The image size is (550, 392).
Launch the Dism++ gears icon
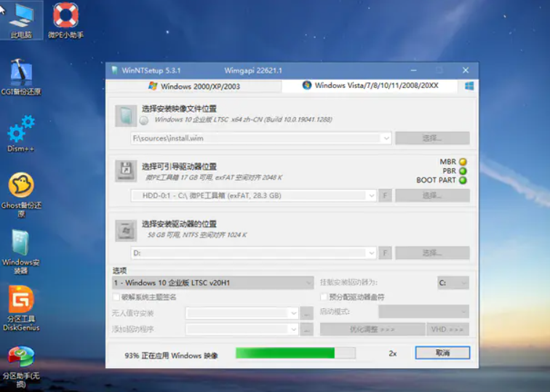pos(21,134)
